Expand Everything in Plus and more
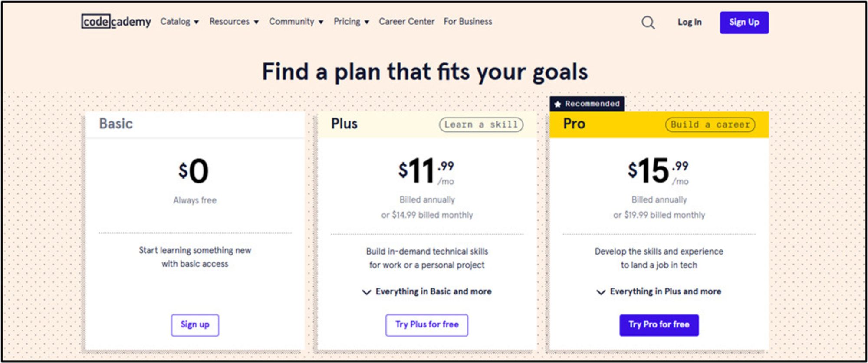The width and height of the screenshot is (868, 363). tap(659, 291)
